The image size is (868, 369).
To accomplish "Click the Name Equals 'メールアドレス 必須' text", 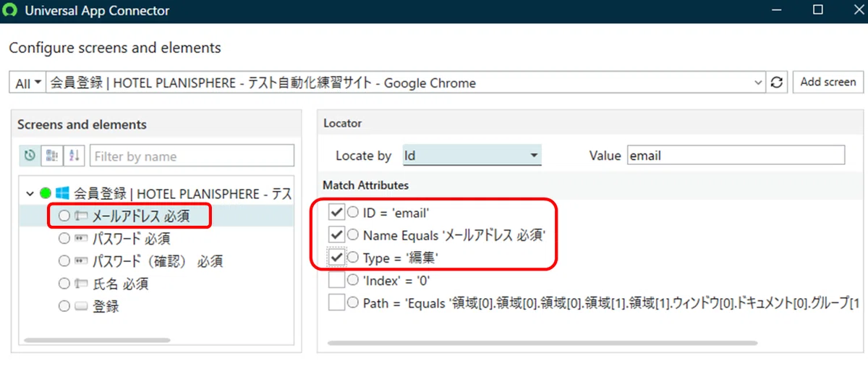I will point(454,235).
